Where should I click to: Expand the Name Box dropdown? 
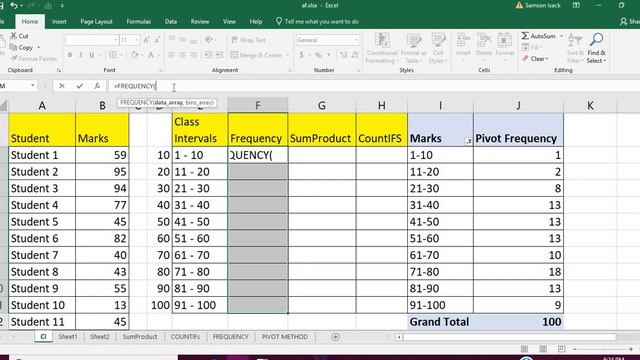[x=33, y=86]
